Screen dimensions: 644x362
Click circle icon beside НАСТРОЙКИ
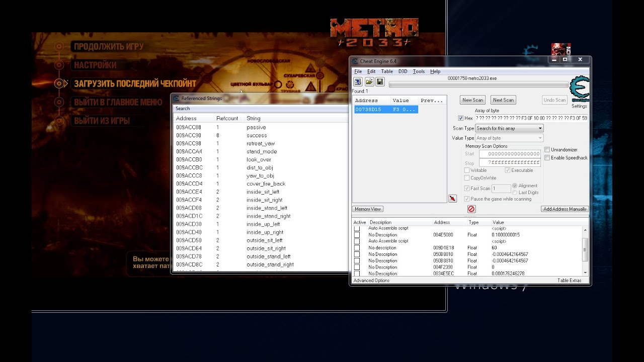59,65
